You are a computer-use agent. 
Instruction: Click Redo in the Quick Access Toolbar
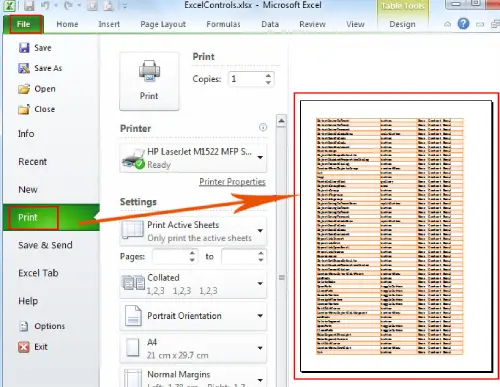[x=68, y=6]
